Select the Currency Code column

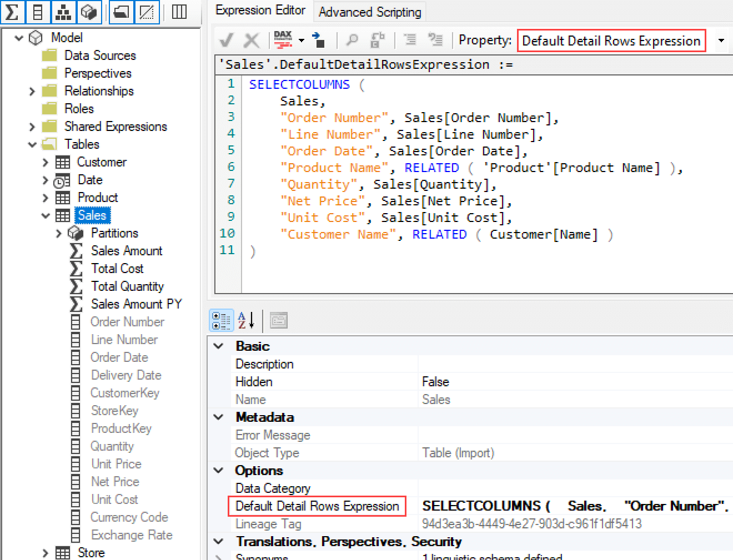click(x=129, y=517)
